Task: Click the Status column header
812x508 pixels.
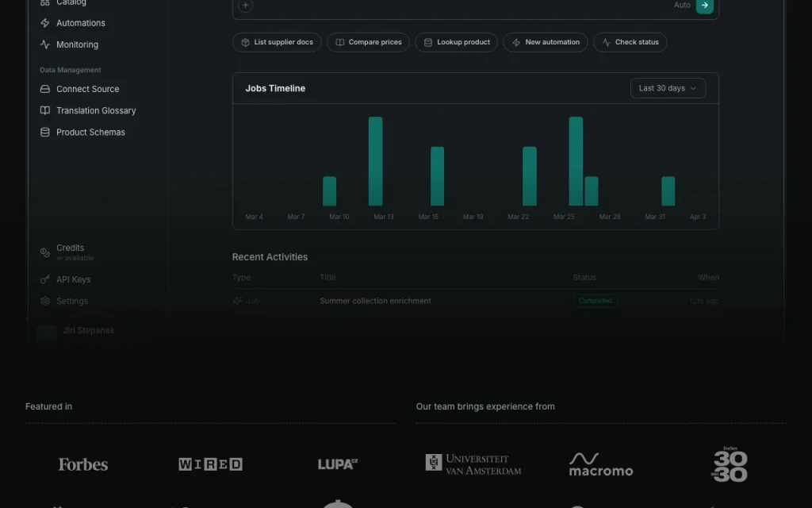Action: click(584, 277)
